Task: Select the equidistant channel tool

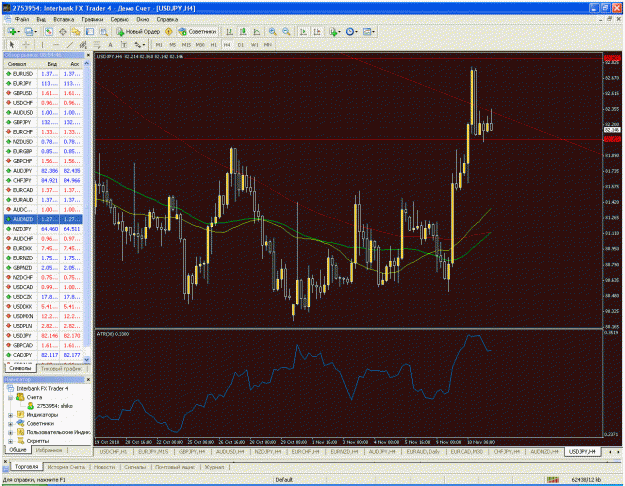Action: 83,45
